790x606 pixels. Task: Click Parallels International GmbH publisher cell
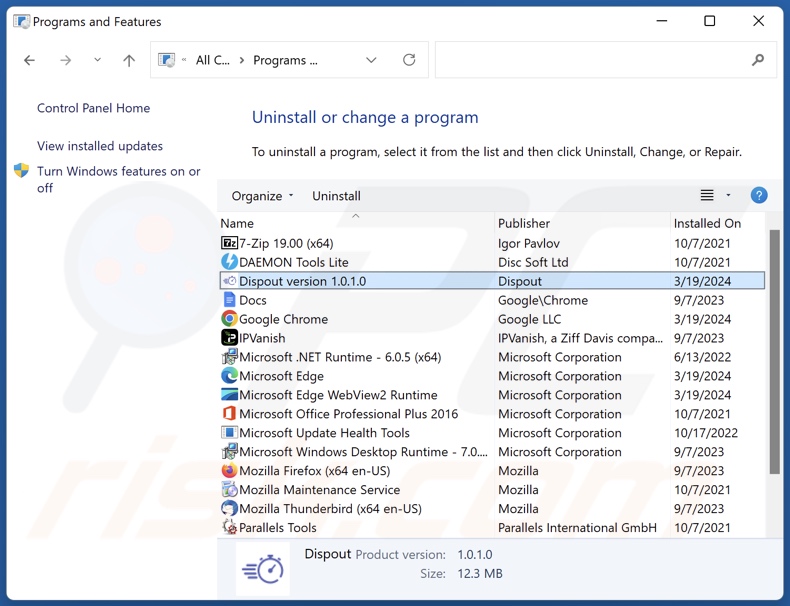[577, 527]
